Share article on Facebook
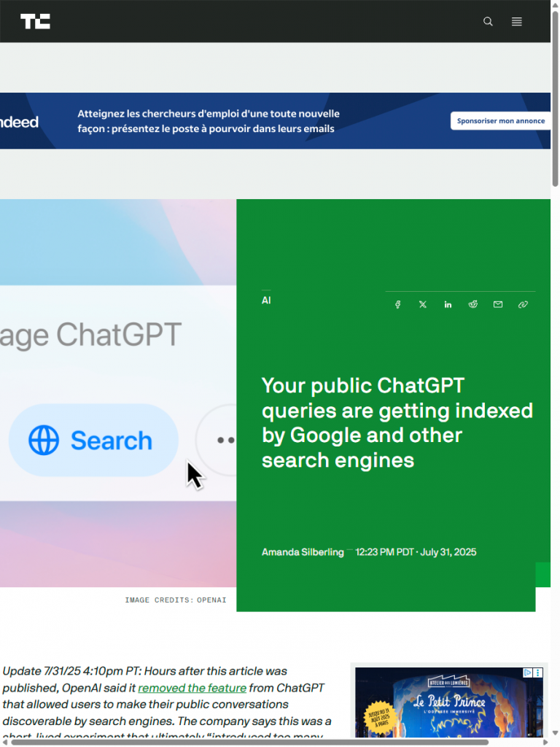Screen dimensions: 560x747 coord(397,304)
